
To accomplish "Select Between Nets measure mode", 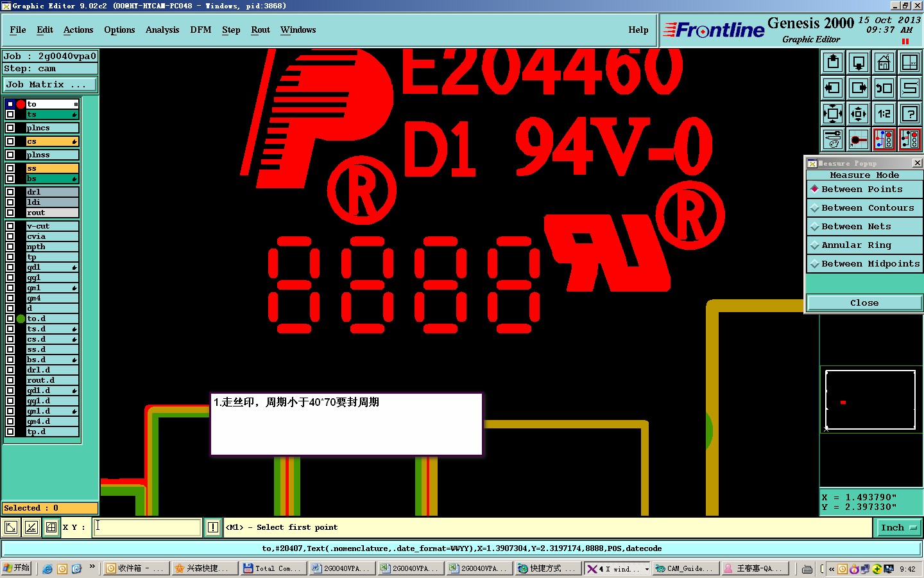I will [864, 227].
